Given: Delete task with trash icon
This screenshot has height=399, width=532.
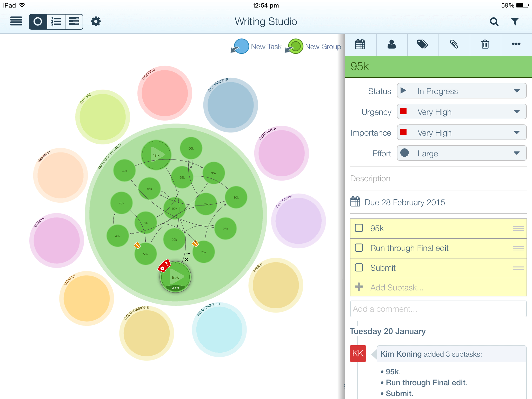Looking at the screenshot, I should 485,44.
